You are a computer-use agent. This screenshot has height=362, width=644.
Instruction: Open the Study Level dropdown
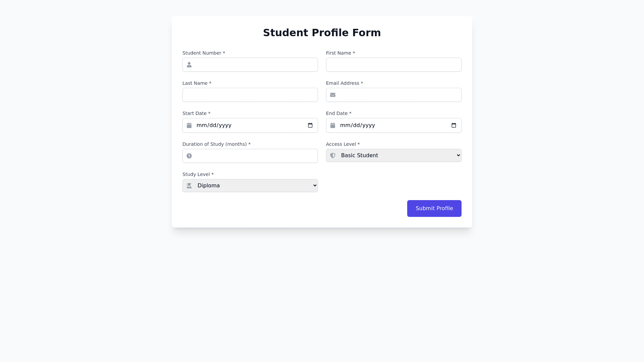pyautogui.click(x=250, y=186)
